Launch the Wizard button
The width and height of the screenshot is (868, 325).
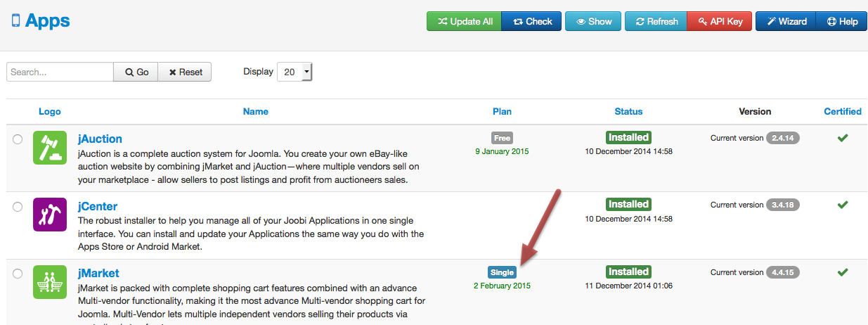point(786,21)
